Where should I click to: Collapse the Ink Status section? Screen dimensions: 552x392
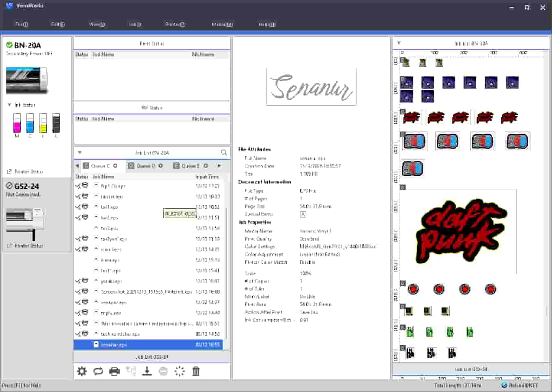click(9, 105)
